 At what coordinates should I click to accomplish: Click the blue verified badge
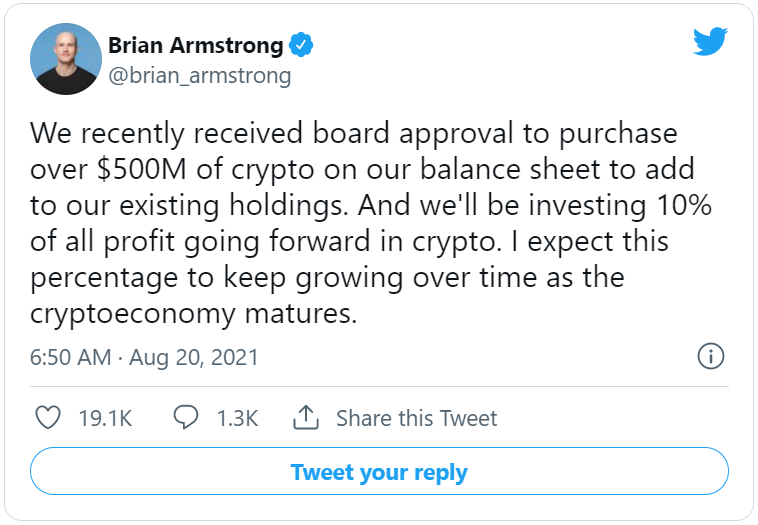coord(303,45)
